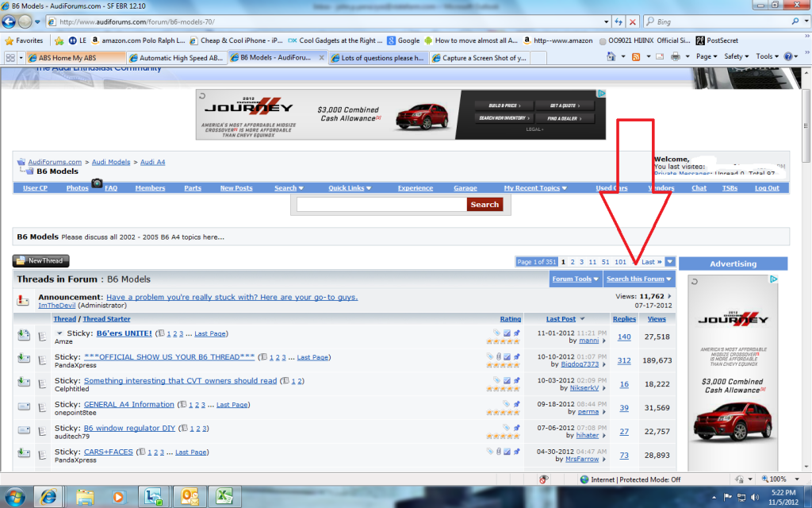Close the B6 Models tab
The image size is (812, 508).
[x=322, y=57]
